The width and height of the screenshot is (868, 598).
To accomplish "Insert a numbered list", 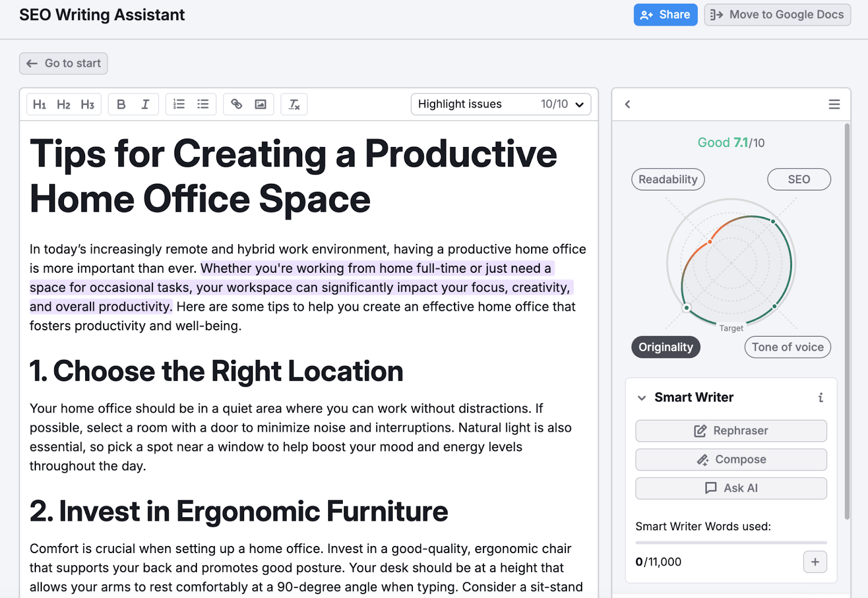I will point(178,104).
